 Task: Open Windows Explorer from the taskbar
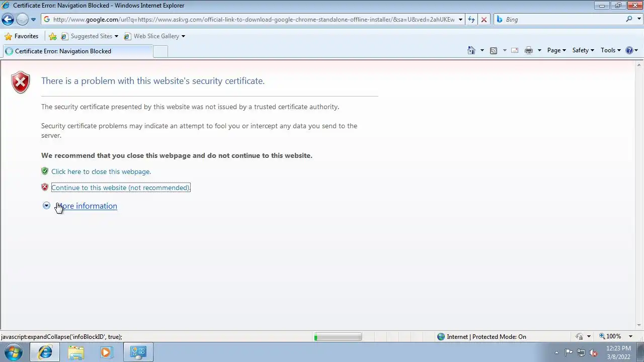click(x=76, y=352)
